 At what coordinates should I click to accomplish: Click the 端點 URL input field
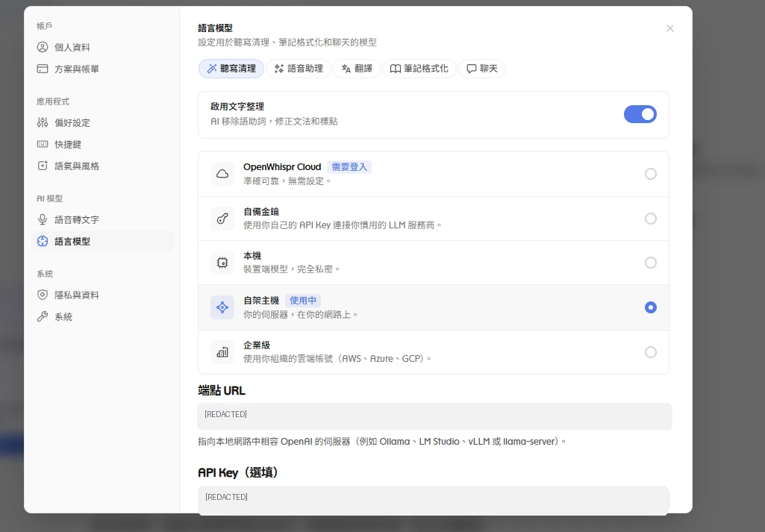pos(434,416)
